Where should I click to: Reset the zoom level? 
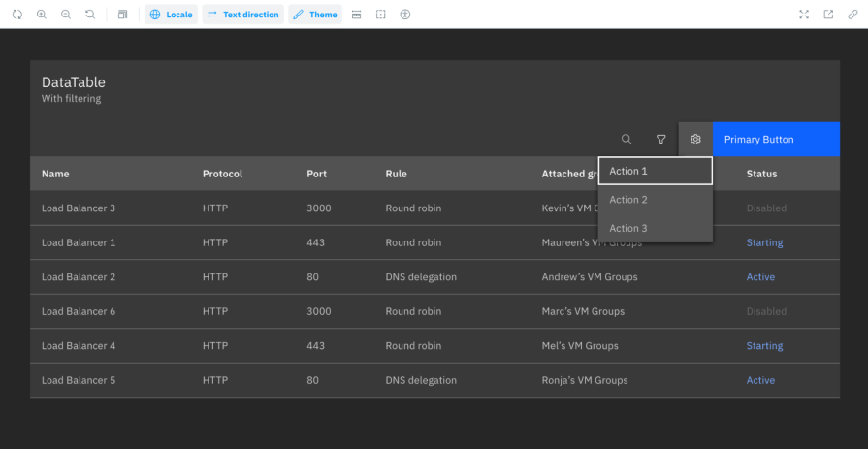(90, 15)
